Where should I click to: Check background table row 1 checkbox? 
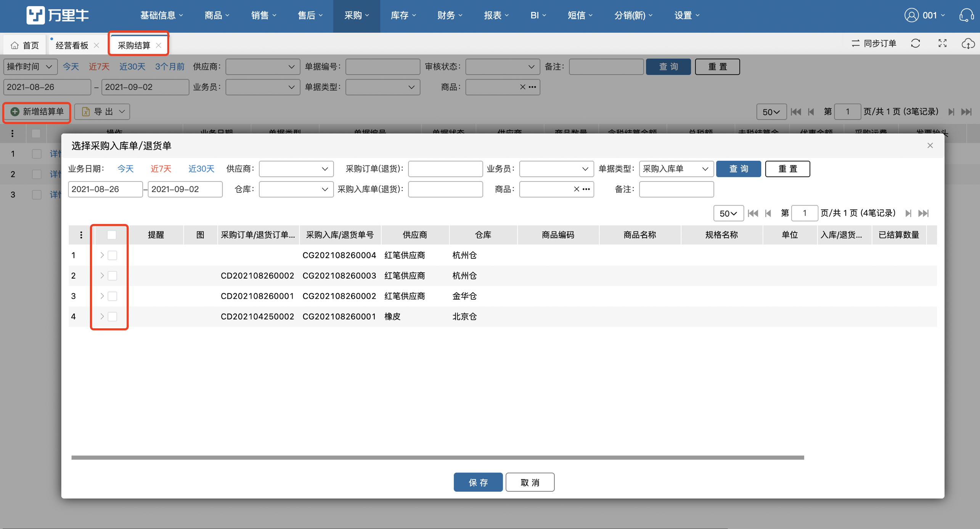[x=37, y=154]
